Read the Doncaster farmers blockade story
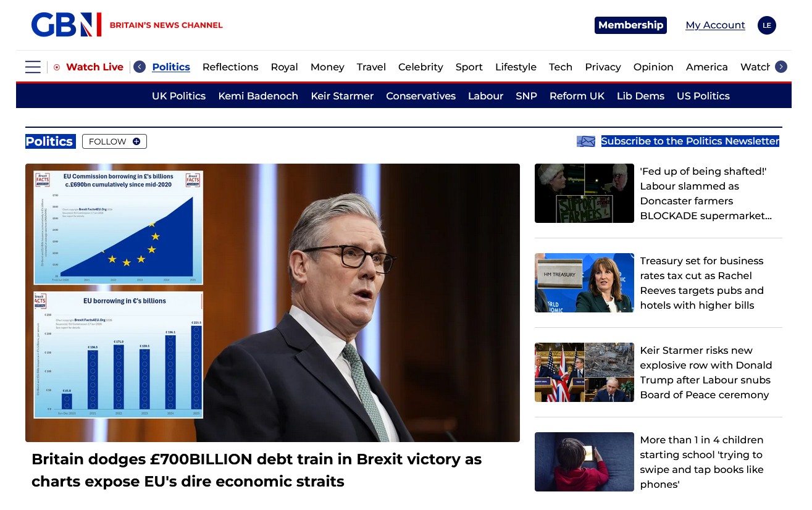 coord(705,193)
